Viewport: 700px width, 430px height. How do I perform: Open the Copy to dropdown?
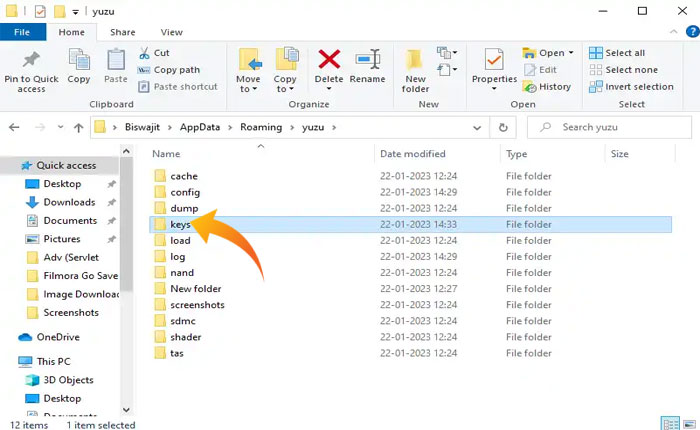[x=285, y=89]
